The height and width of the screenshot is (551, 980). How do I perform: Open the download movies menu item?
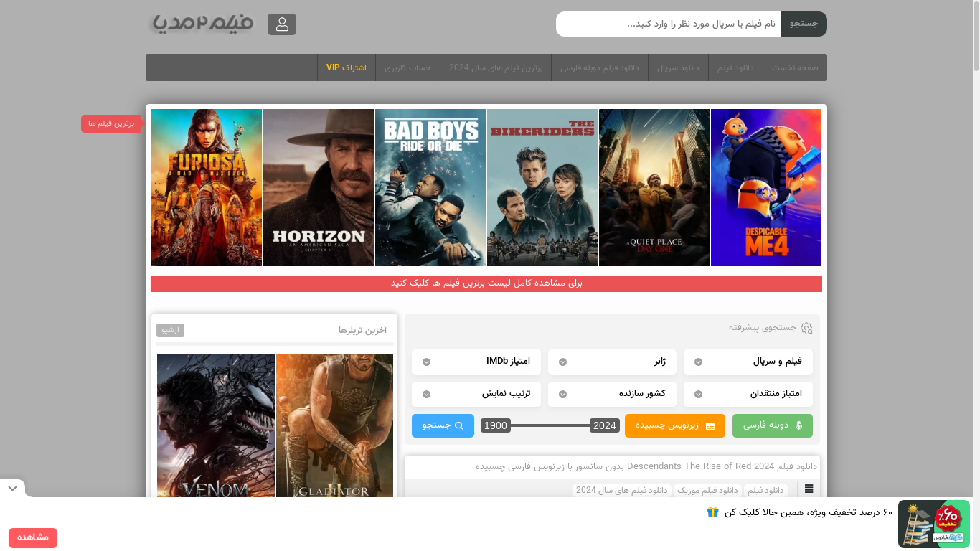[x=735, y=67]
